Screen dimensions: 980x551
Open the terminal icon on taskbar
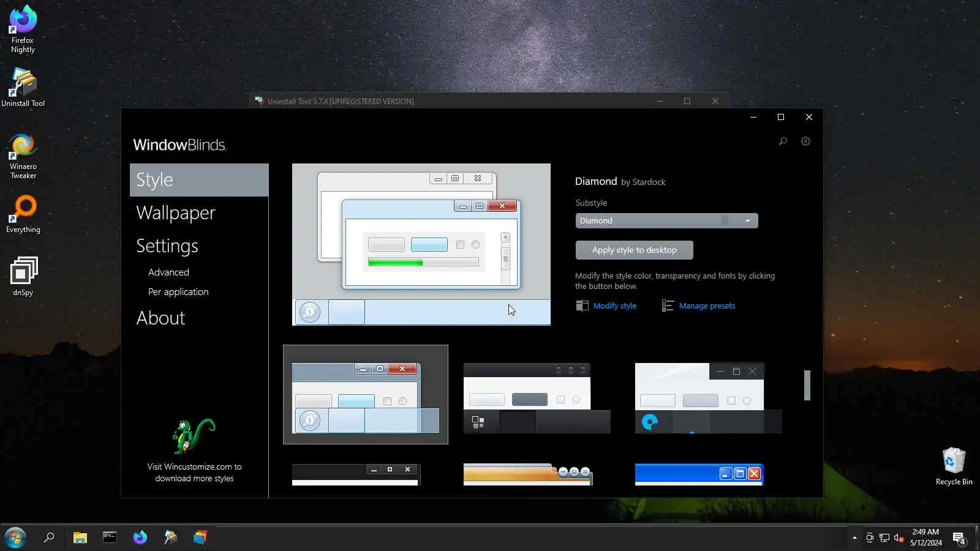(x=110, y=538)
